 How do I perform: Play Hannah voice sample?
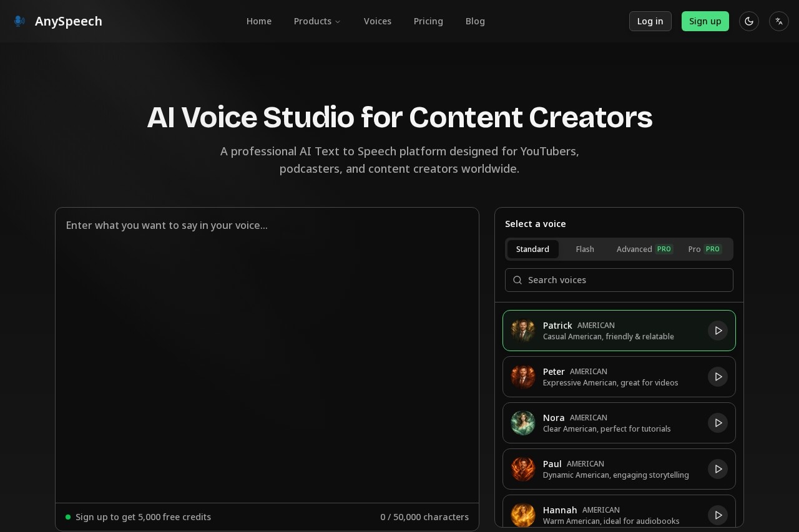718,515
